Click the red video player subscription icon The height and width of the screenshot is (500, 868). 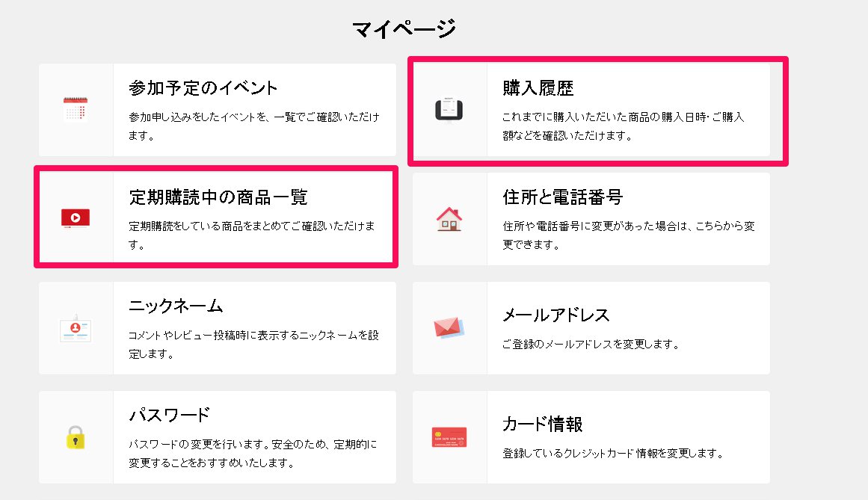(76, 218)
